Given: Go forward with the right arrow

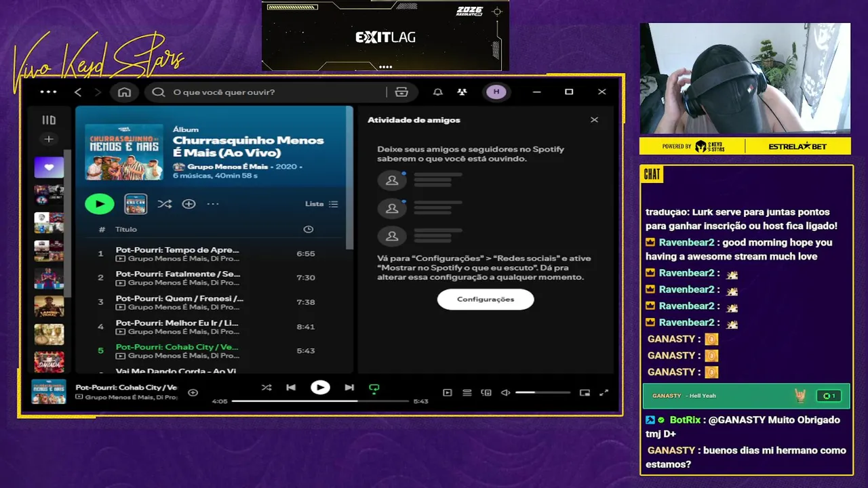Looking at the screenshot, I should [x=98, y=91].
